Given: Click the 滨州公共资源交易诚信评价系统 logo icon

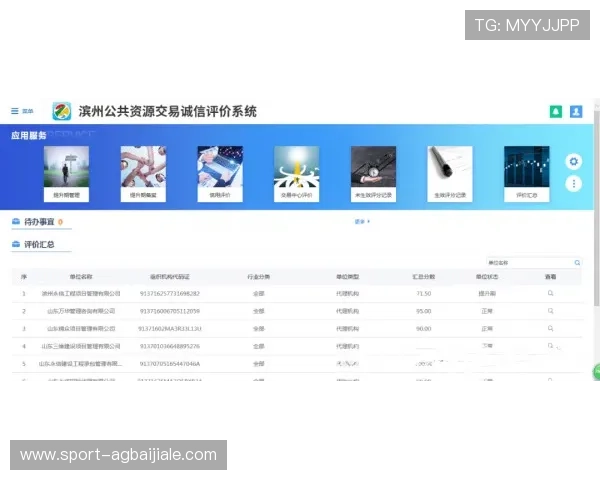Looking at the screenshot, I should click(x=62, y=111).
